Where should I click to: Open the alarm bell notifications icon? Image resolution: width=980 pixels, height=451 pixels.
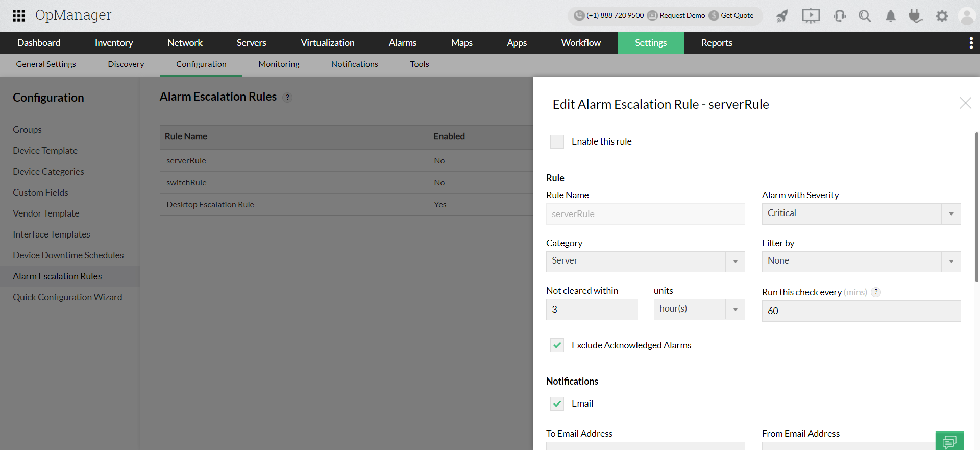pos(891,16)
